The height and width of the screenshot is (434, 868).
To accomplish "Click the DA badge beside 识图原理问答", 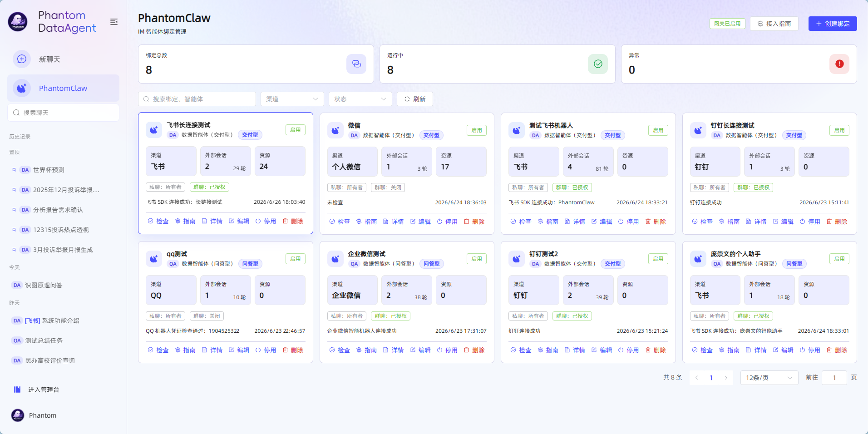I will pos(17,285).
